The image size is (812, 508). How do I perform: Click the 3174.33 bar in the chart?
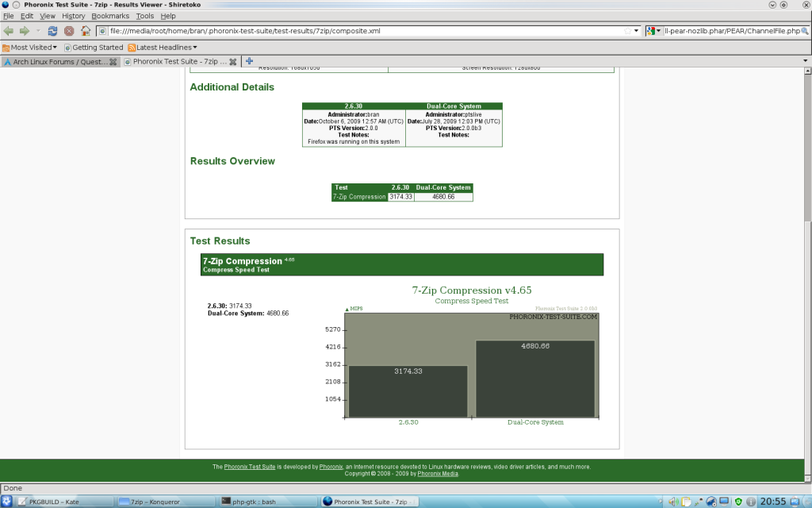click(x=408, y=391)
